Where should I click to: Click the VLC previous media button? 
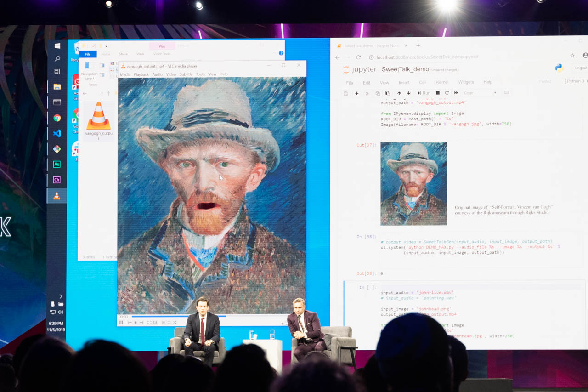[130, 322]
